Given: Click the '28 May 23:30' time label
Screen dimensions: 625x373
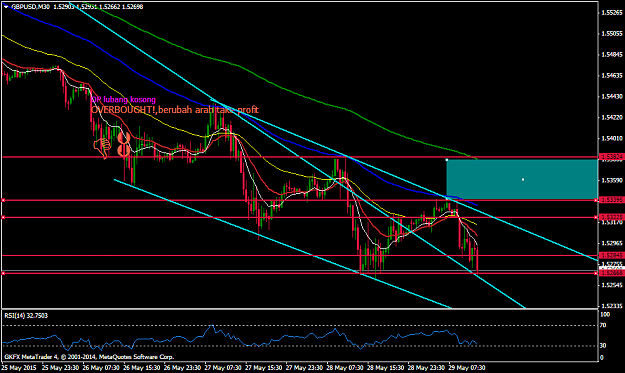Looking at the screenshot, I should tap(426, 367).
